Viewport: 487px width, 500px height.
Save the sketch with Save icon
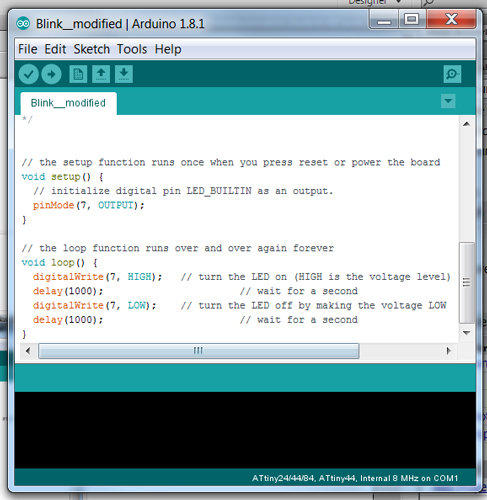(x=124, y=74)
